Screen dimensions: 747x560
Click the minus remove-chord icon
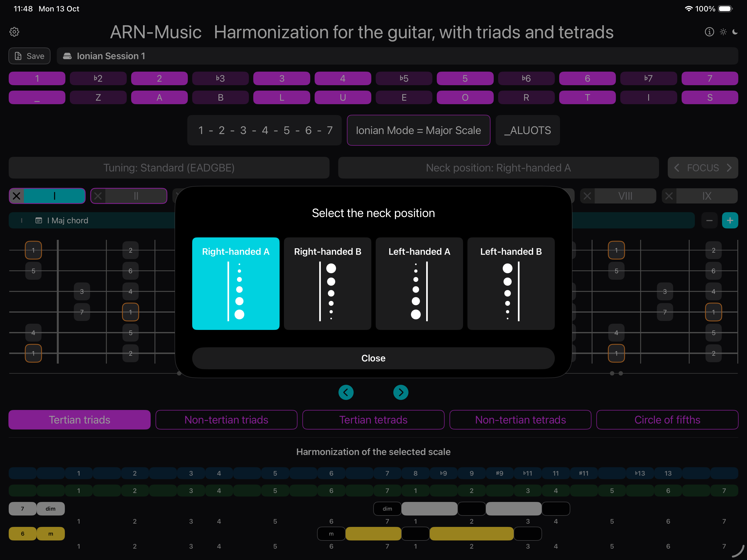point(709,220)
